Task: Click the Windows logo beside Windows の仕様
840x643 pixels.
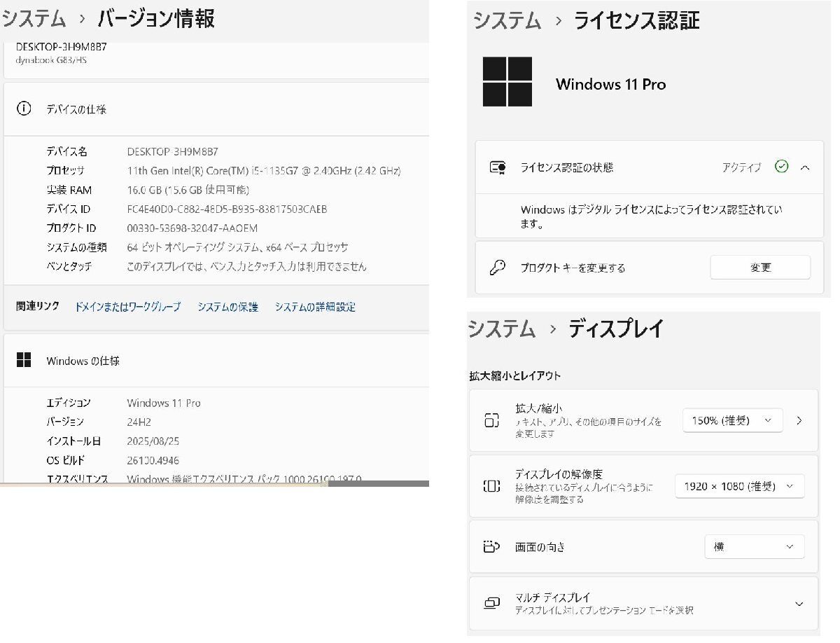Action: pyautogui.click(x=23, y=359)
